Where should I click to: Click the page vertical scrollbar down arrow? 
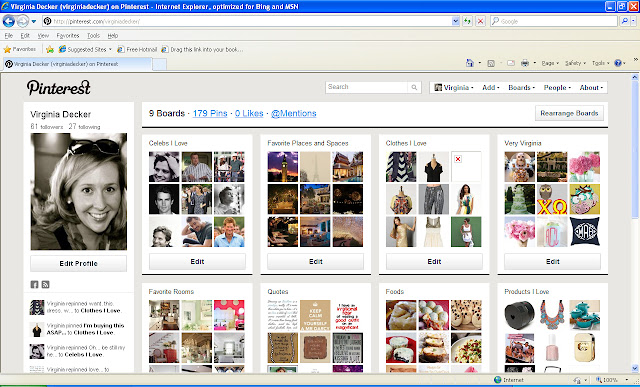coord(635,368)
